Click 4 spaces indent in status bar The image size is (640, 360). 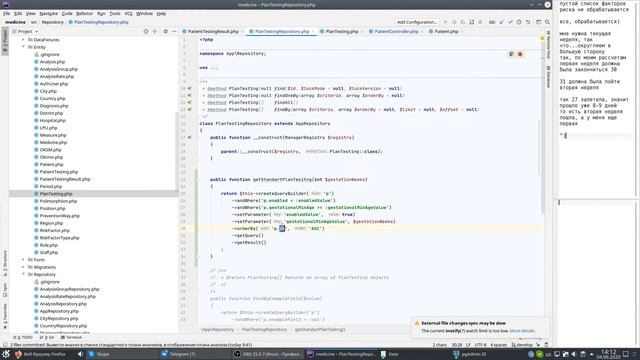tap(498, 345)
